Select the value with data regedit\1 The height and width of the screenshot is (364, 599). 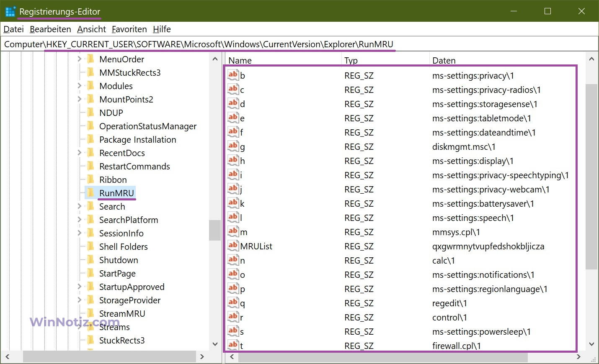click(449, 303)
